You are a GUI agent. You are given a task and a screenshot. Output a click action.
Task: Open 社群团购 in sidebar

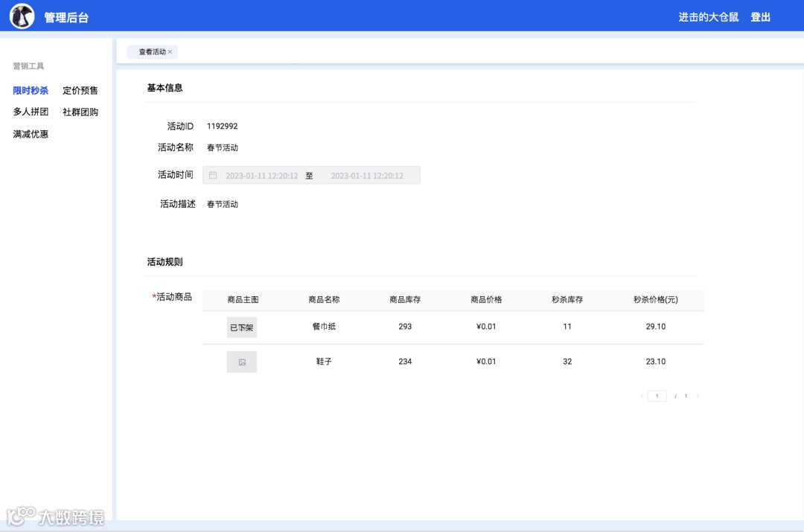pos(80,112)
